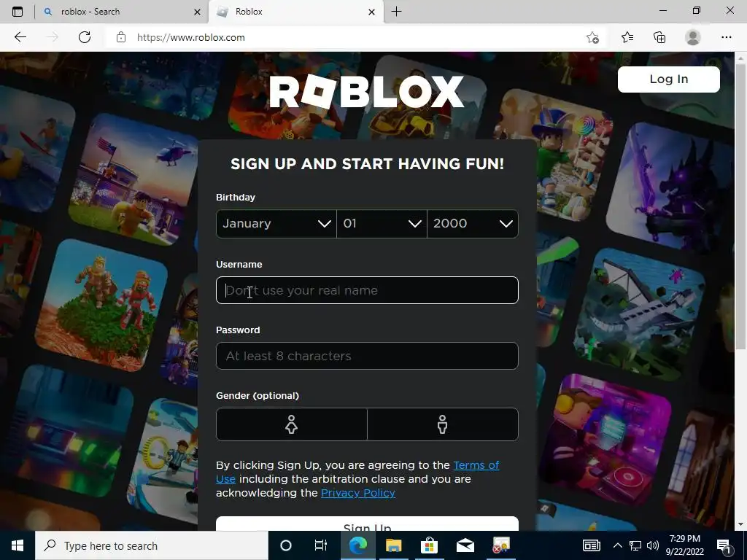Open Task View on the taskbar
This screenshot has height=560, width=747.
(x=321, y=545)
